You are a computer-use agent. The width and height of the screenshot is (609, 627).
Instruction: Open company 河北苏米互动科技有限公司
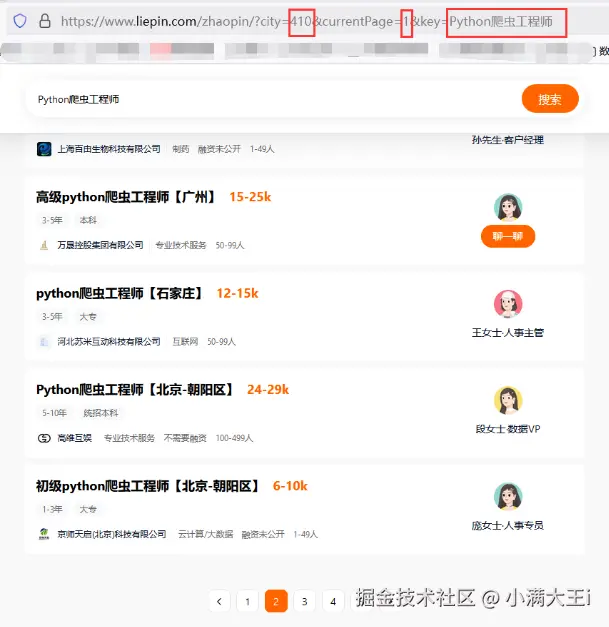(109, 341)
